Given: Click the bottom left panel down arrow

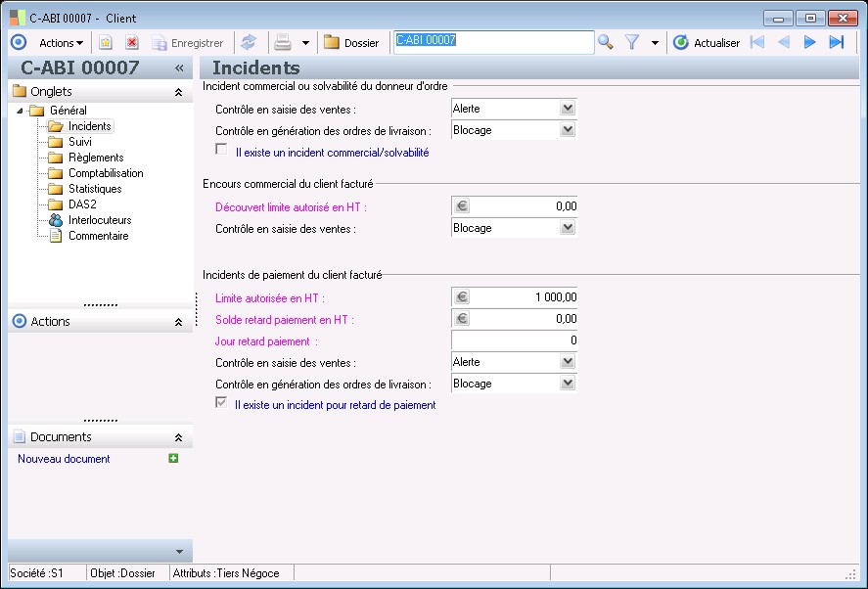Looking at the screenshot, I should [x=179, y=552].
